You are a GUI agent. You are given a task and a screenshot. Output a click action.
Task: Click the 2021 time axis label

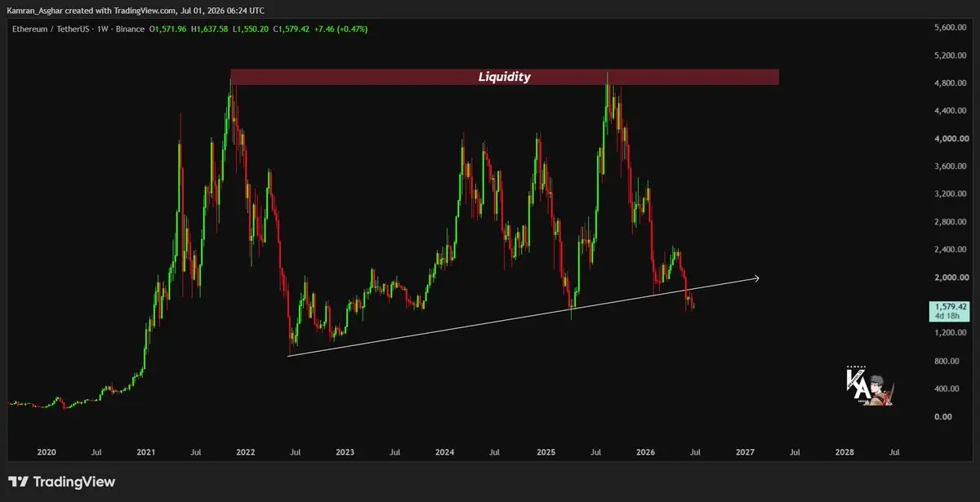pyautogui.click(x=146, y=451)
